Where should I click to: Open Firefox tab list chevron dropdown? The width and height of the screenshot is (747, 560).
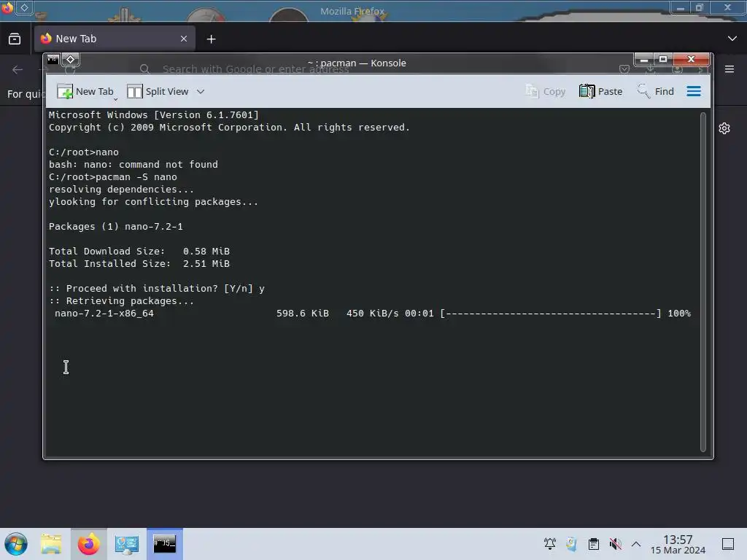point(732,39)
